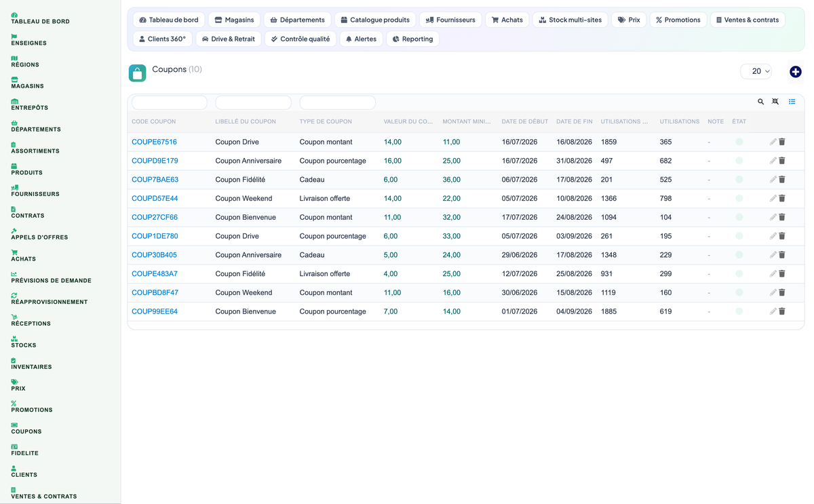Delete coupon COUP7BAE63 with trash icon
Image resolution: width=814 pixels, height=504 pixels.
coord(782,180)
